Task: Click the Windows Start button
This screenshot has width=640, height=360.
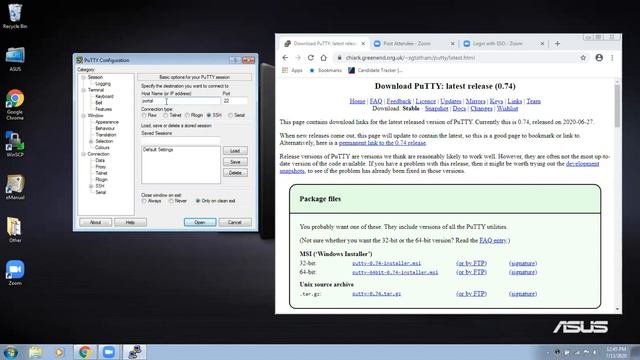Action: [x=10, y=352]
